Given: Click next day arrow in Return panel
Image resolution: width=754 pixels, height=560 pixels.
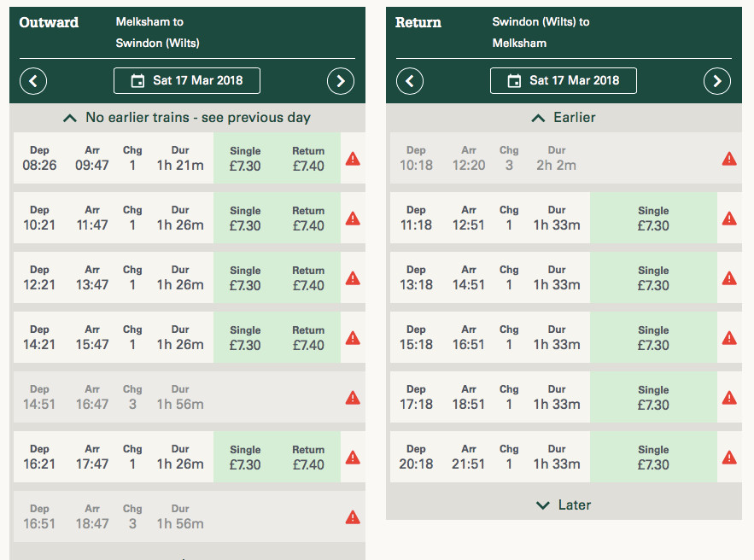Looking at the screenshot, I should pyautogui.click(x=716, y=81).
